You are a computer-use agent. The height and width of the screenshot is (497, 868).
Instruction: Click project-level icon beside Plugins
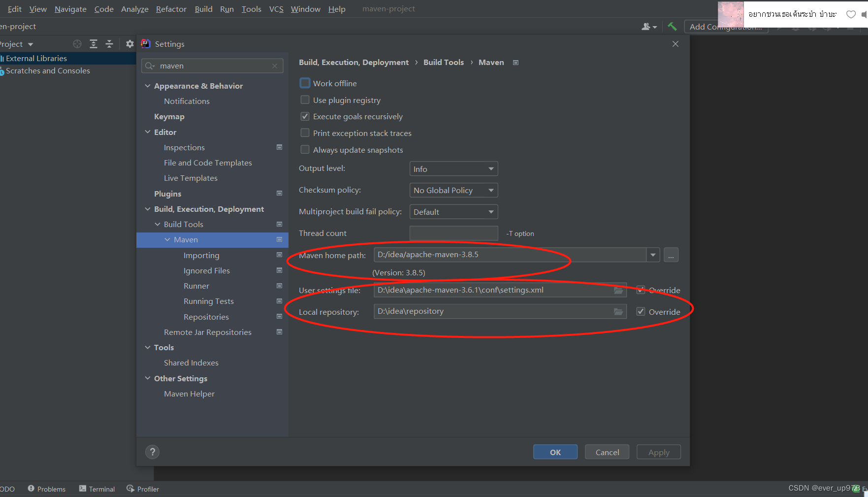coord(280,194)
